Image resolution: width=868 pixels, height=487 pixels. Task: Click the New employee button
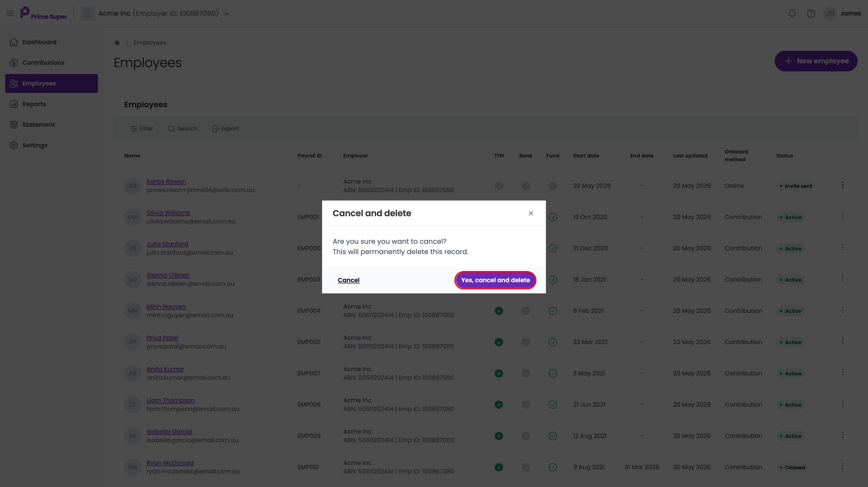coord(816,61)
